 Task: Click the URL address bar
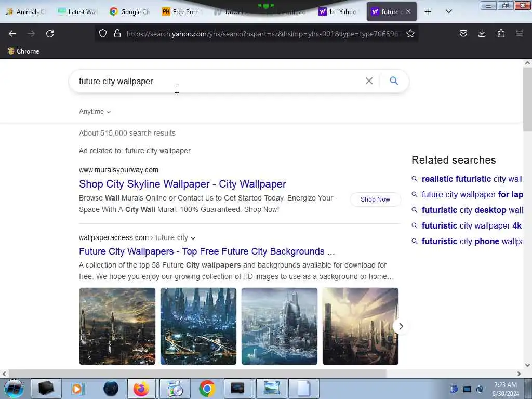[263, 34]
